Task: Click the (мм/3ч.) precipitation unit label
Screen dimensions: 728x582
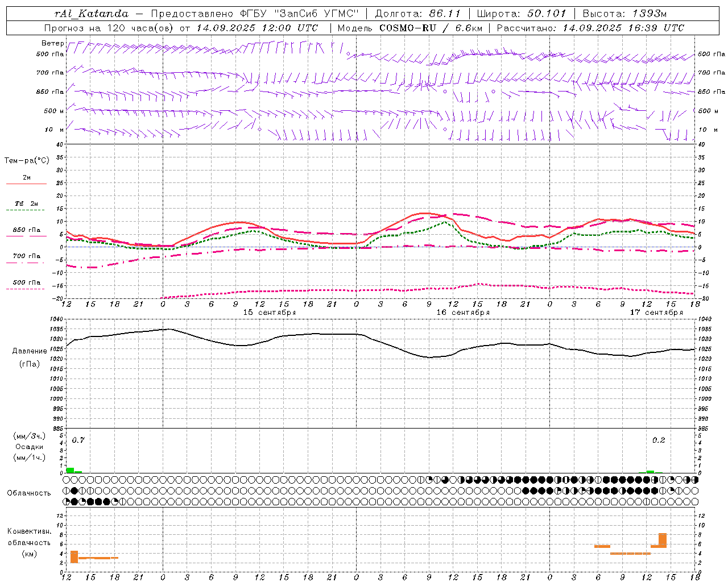Action: pos(29,436)
